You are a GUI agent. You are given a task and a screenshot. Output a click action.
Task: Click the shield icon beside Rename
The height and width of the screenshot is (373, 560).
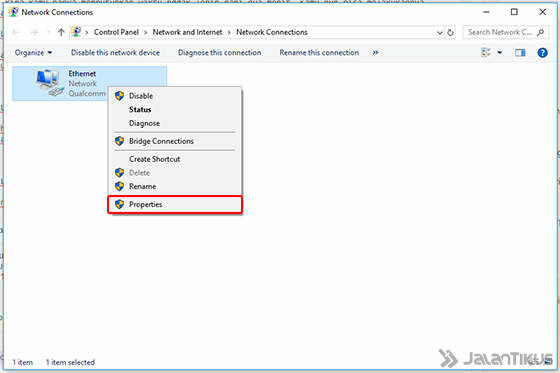[119, 186]
